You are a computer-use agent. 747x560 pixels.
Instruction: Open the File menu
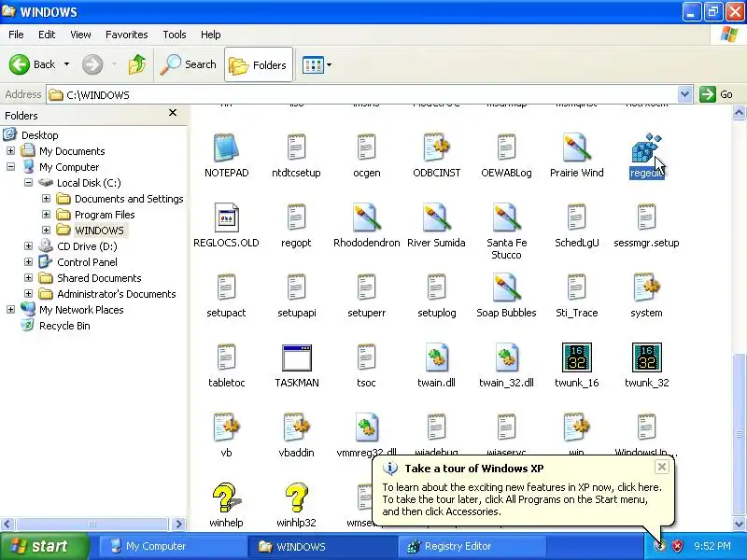[16, 35]
